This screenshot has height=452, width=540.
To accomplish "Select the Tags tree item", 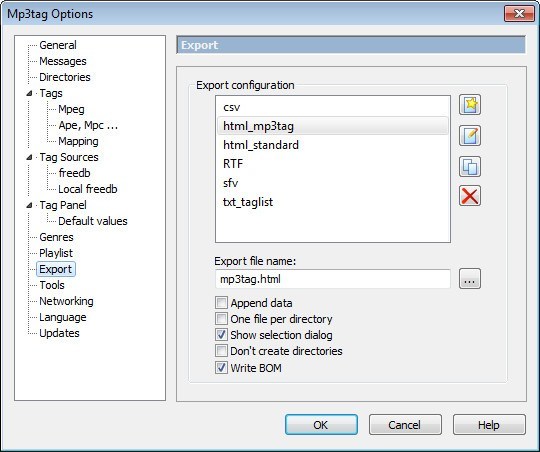I will (51, 93).
